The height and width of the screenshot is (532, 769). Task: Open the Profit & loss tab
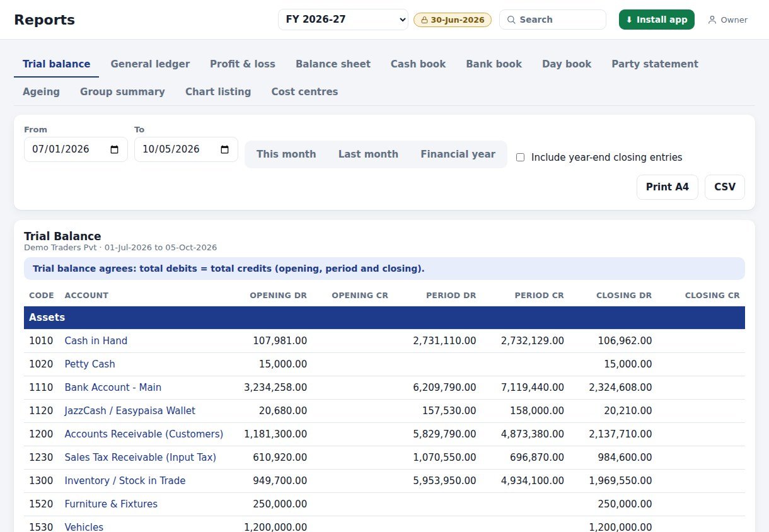click(x=243, y=64)
